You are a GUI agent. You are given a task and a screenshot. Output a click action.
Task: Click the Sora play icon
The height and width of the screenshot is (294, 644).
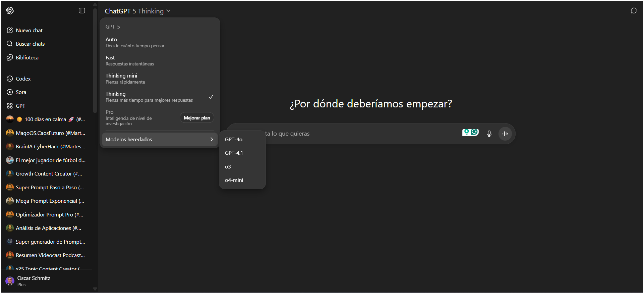[10, 92]
